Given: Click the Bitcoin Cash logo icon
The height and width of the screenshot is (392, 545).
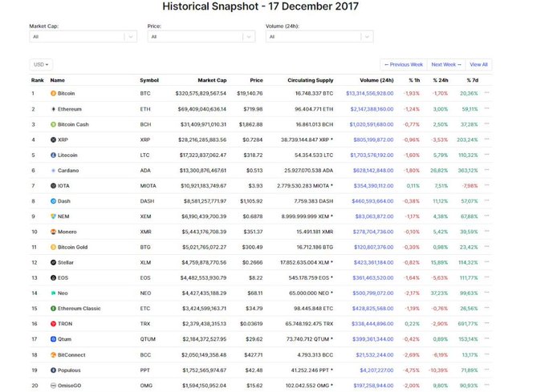Looking at the screenshot, I should (x=53, y=124).
